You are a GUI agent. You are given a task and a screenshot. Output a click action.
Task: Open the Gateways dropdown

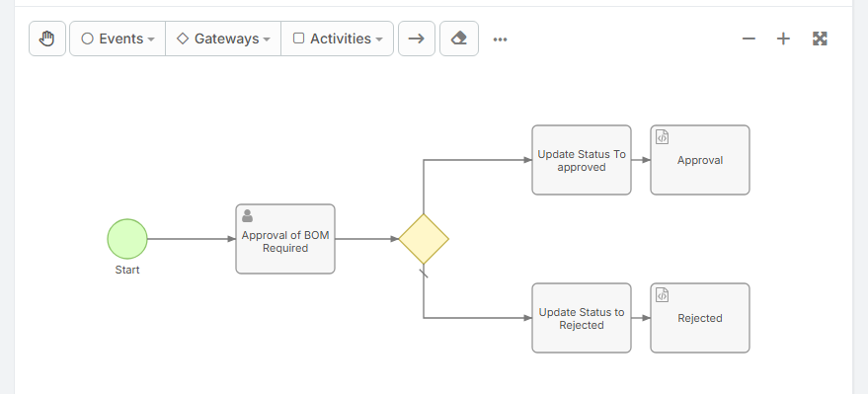point(223,39)
